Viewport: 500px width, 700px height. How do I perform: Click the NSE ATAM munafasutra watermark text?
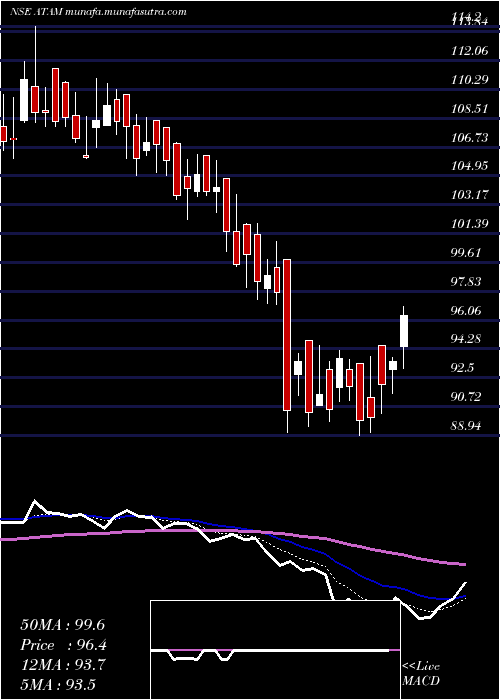click(x=98, y=12)
